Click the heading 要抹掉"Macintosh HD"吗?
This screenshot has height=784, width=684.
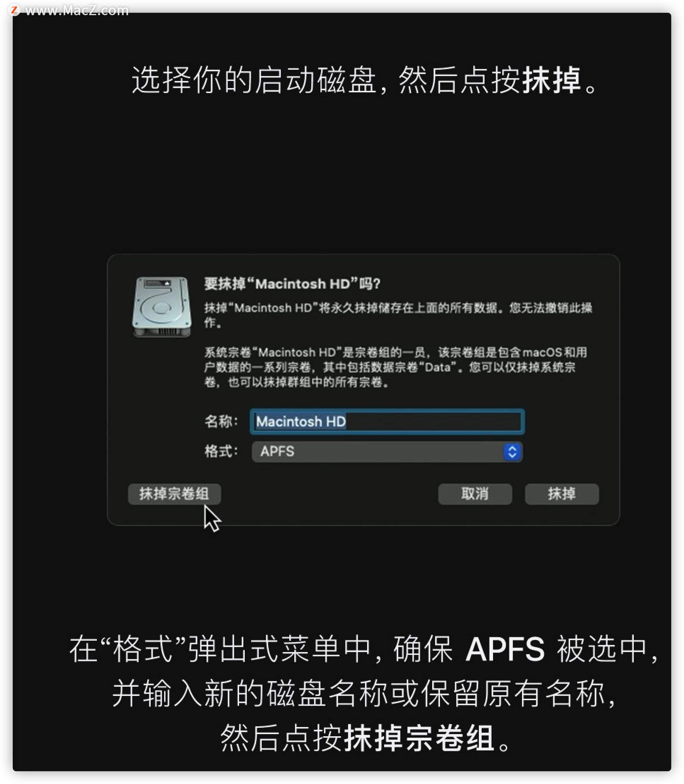[x=292, y=284]
